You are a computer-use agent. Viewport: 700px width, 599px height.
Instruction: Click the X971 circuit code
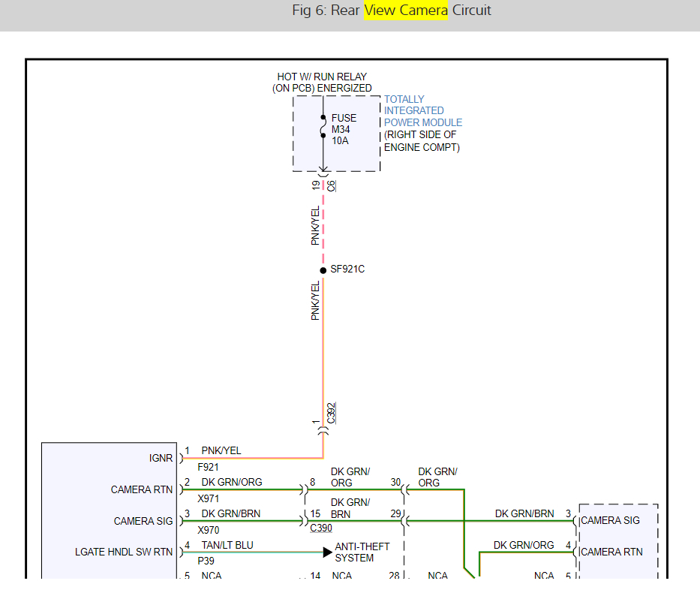click(x=209, y=498)
